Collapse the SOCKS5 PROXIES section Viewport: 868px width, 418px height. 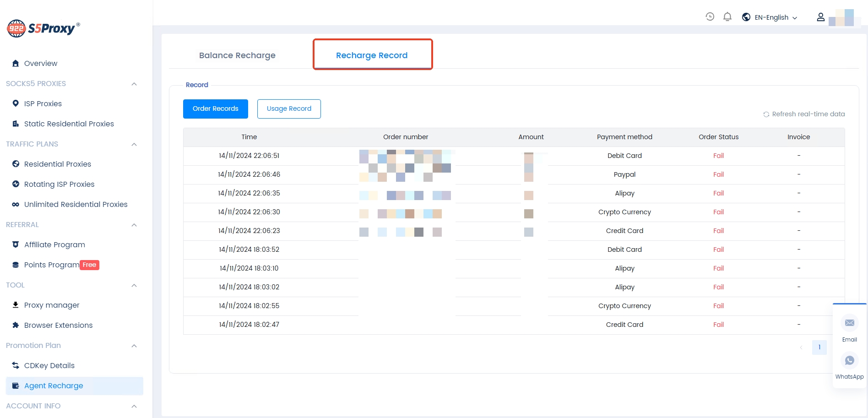point(134,84)
